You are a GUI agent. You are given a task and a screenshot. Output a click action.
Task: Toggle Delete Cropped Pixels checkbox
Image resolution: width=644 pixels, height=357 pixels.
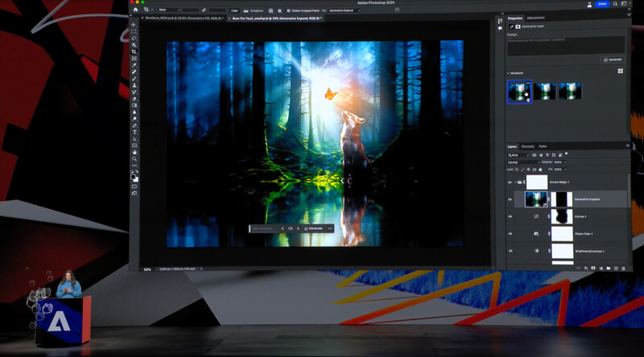pos(288,10)
